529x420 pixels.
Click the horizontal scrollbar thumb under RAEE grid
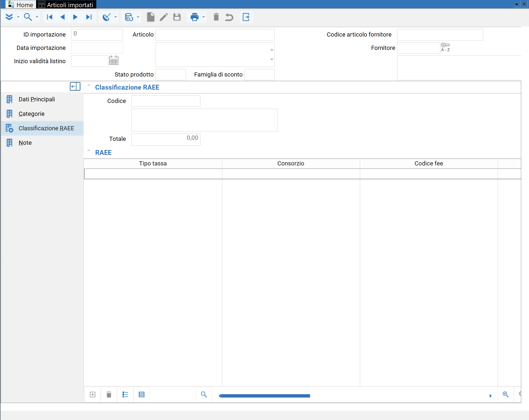265,396
